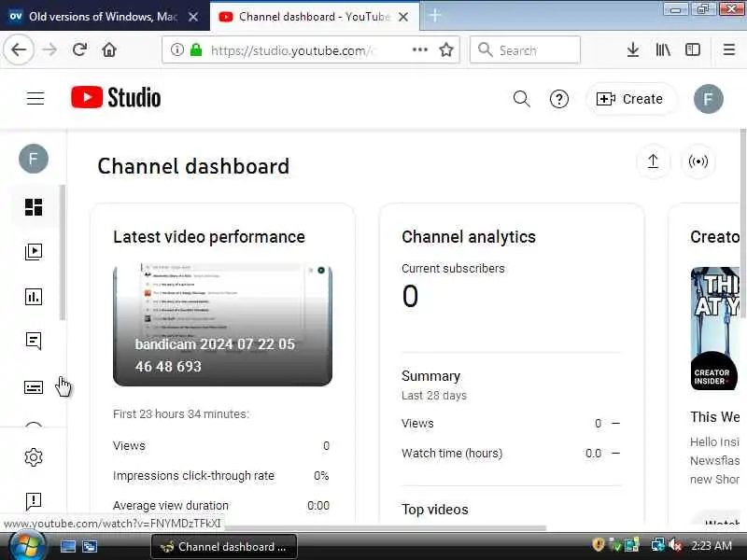The image size is (747, 560).
Task: Click the Create video button
Action: pos(630,99)
